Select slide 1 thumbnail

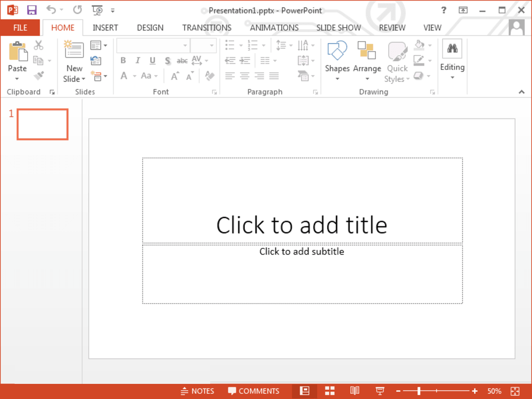[x=43, y=124]
